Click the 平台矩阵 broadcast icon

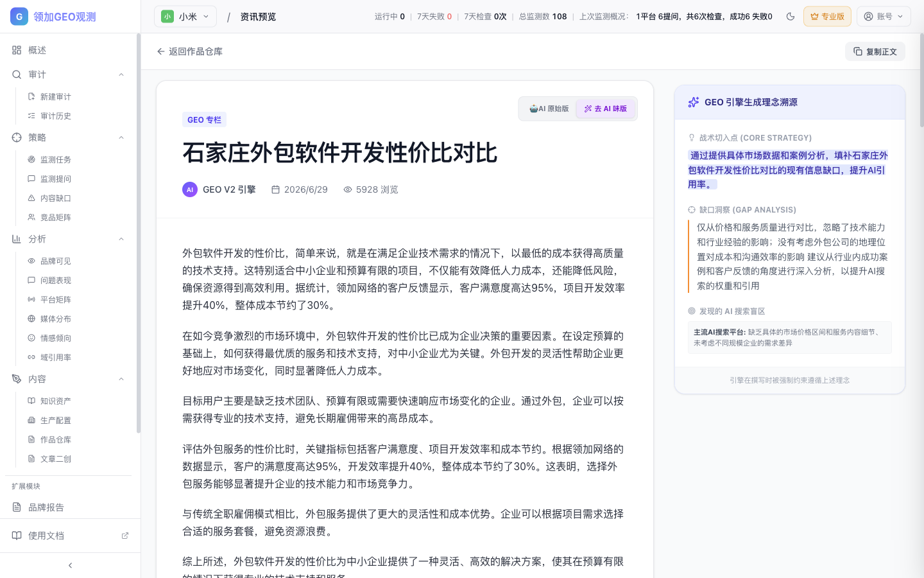(x=31, y=299)
